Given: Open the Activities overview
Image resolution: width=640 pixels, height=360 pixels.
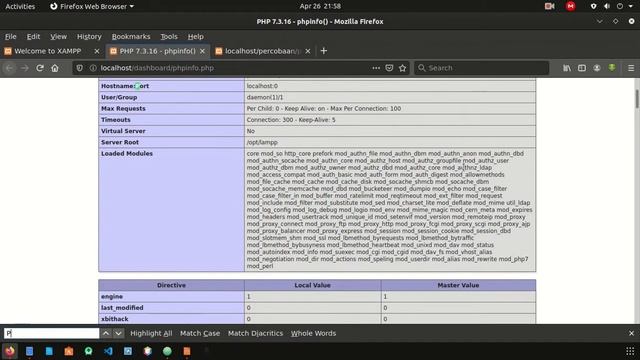Looking at the screenshot, I should click(x=20, y=6).
